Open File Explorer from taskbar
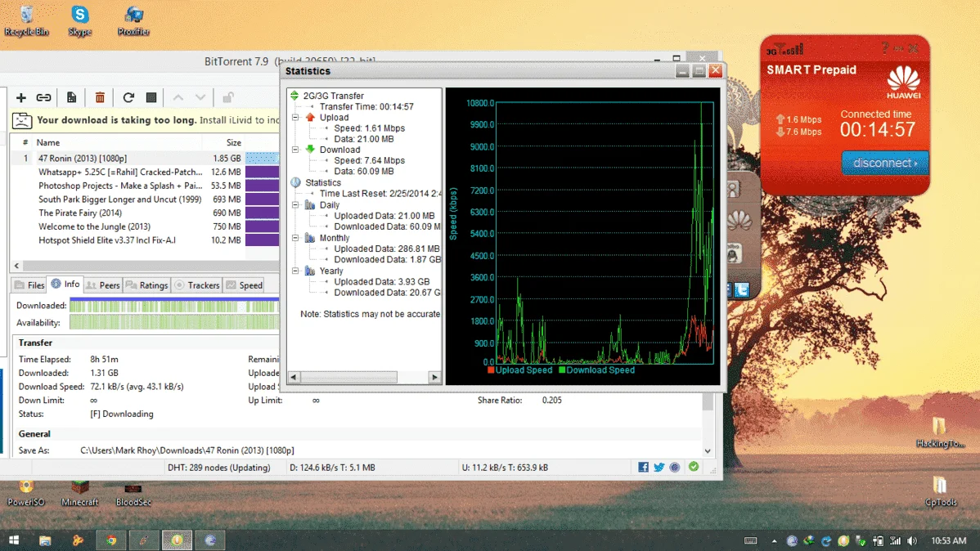Viewport: 980px width, 551px height. pyautogui.click(x=45, y=540)
